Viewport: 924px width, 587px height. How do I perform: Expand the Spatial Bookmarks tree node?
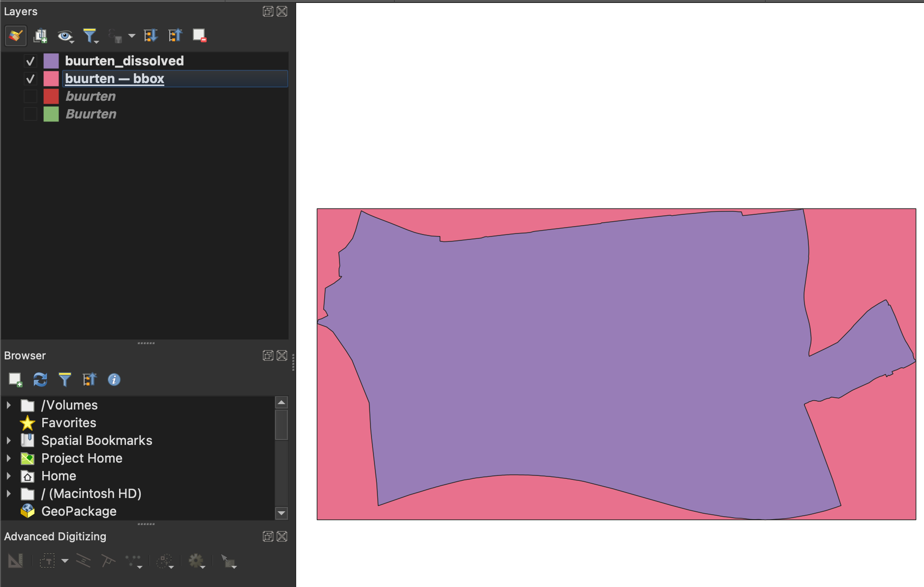coord(8,440)
